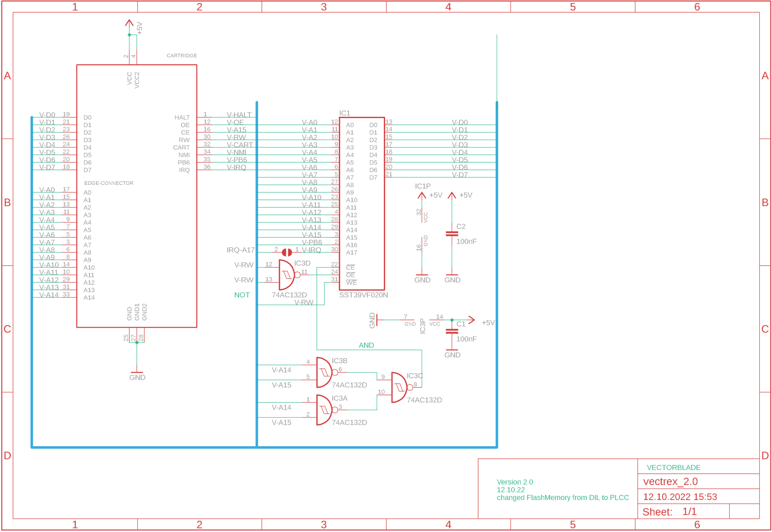The width and height of the screenshot is (772, 532).
Task: Select the IC3B NAND gate symbol
Action: click(x=324, y=373)
